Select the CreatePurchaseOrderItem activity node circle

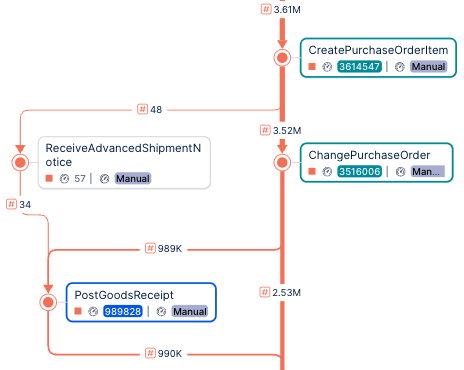coord(282,58)
